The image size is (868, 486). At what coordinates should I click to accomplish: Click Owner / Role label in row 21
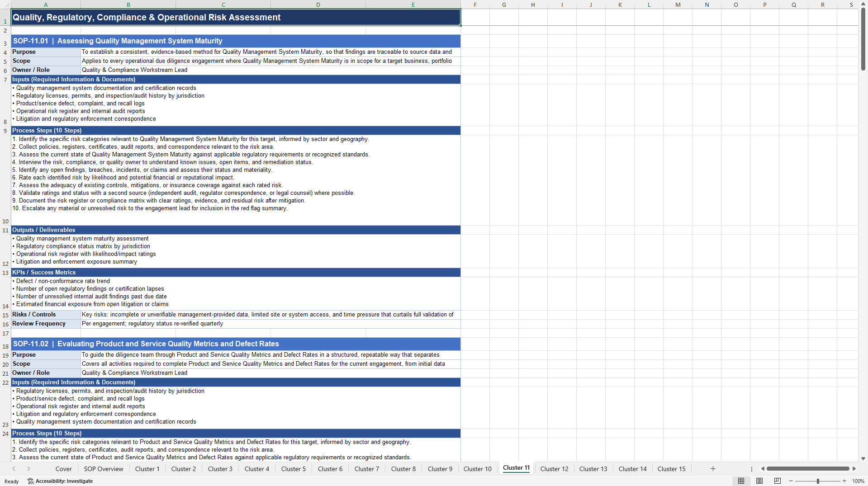pos(46,373)
